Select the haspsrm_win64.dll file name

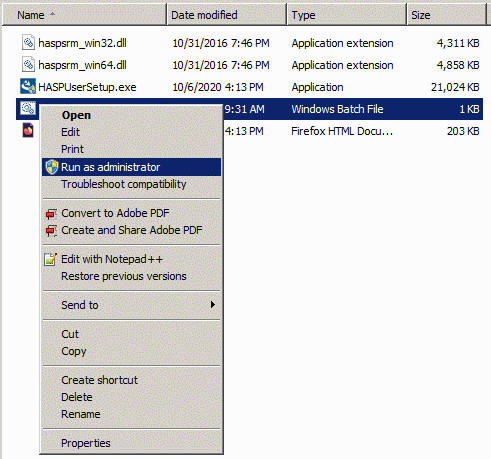(82, 65)
